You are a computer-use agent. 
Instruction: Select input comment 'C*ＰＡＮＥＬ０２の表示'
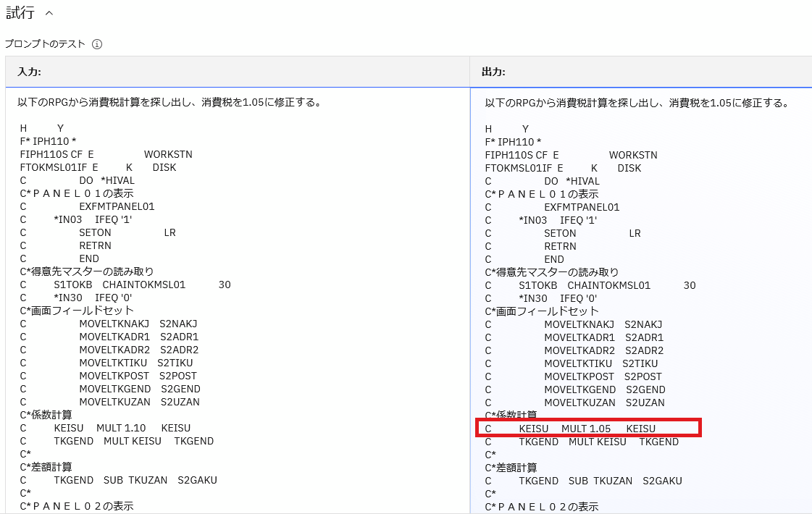tap(77, 506)
